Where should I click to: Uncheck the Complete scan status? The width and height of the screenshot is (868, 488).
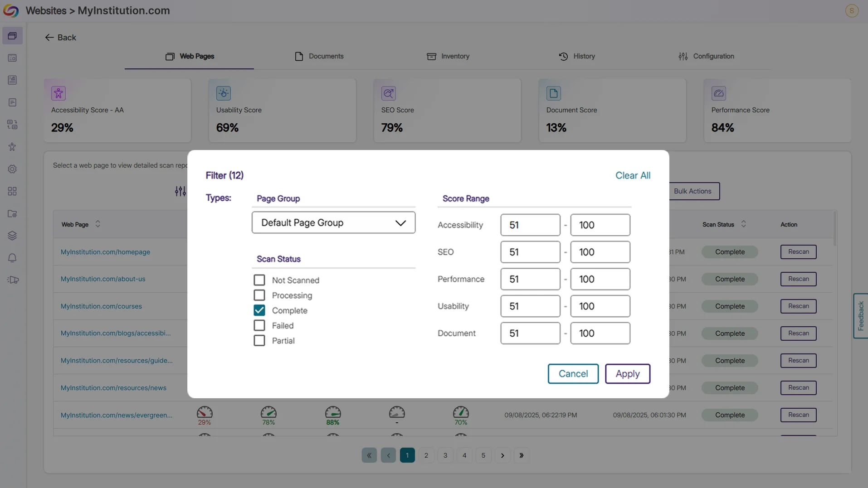tap(259, 310)
